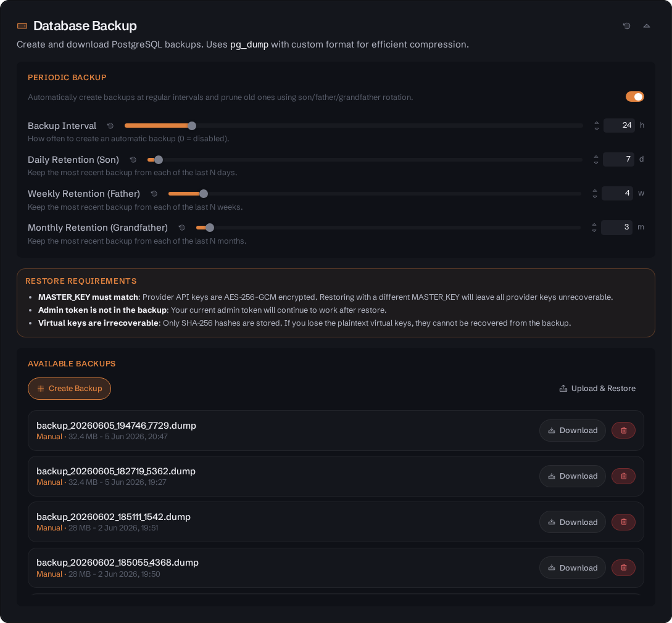
Task: Click the PERIODIC BACKUP heading
Action: (67, 78)
